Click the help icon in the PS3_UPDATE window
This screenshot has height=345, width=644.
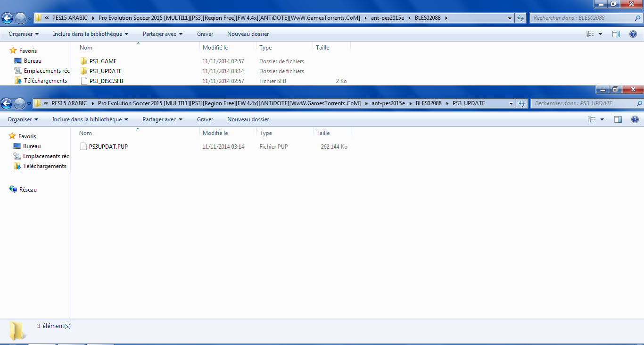coord(633,119)
